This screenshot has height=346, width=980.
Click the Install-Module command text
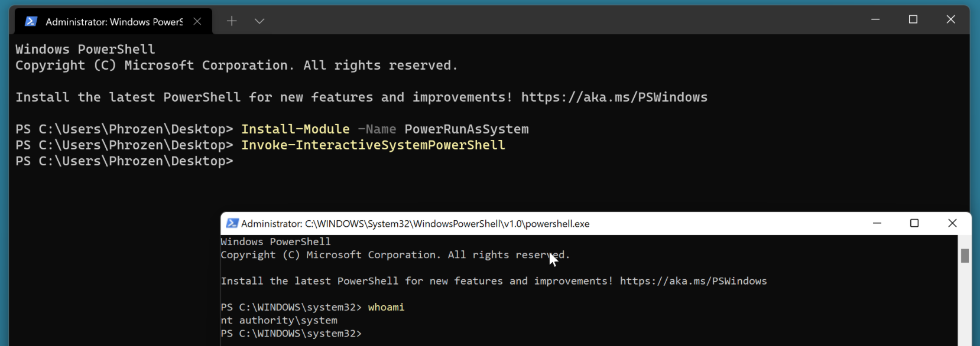296,129
